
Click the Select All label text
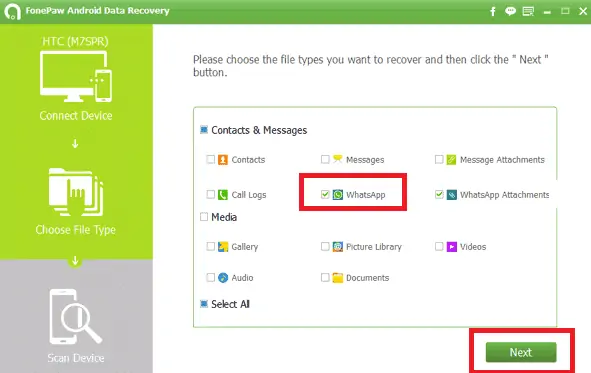(x=230, y=304)
